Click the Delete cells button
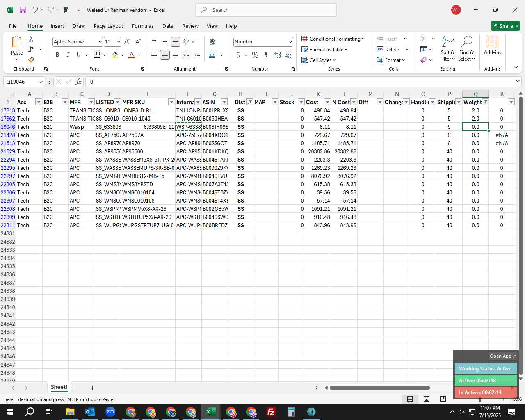Image resolution: width=525 pixels, height=420 pixels. click(x=388, y=49)
